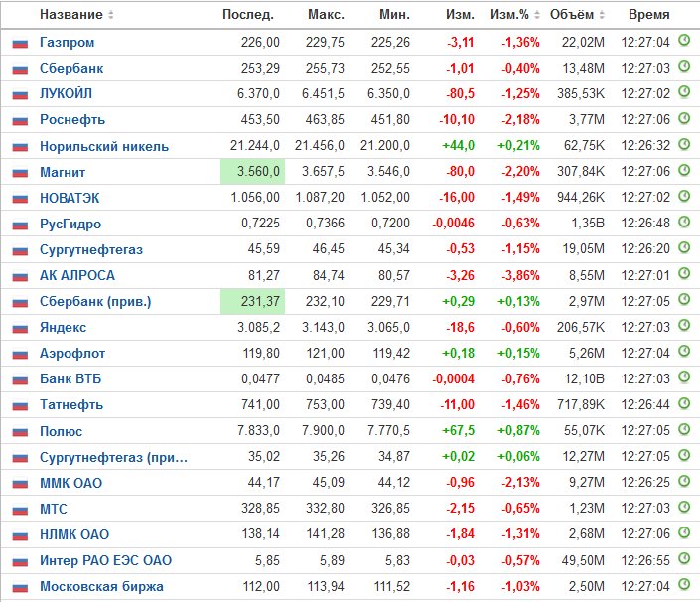Click the Послед. column header
The height and width of the screenshot is (602, 700).
(248, 15)
